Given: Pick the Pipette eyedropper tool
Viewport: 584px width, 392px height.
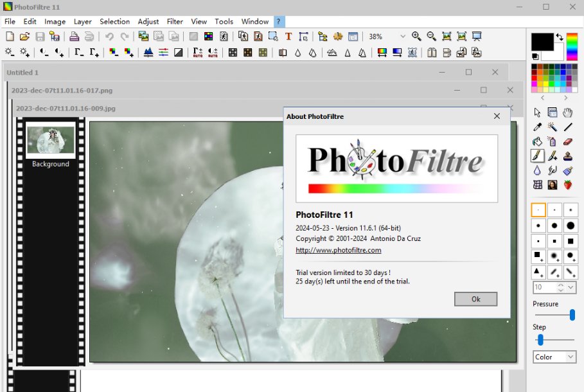Looking at the screenshot, I should [538, 127].
